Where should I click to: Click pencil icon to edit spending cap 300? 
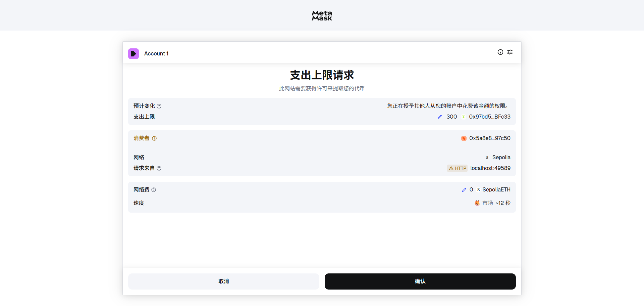pyautogui.click(x=440, y=117)
